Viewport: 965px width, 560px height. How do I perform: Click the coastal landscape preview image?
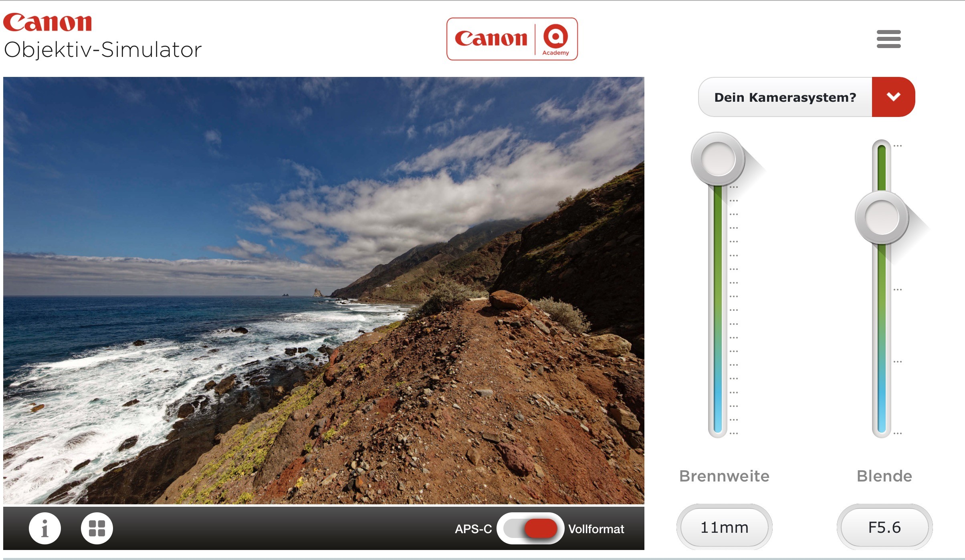click(x=324, y=290)
